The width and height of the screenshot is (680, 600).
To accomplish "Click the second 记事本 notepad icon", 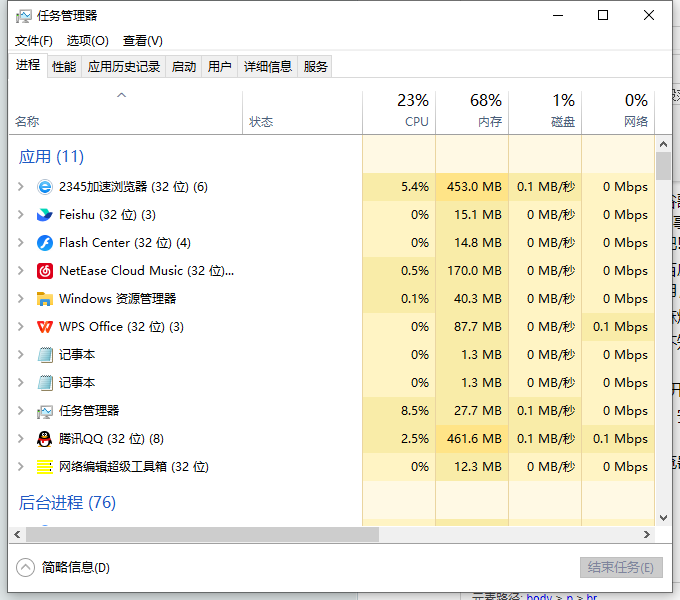I will coord(45,383).
